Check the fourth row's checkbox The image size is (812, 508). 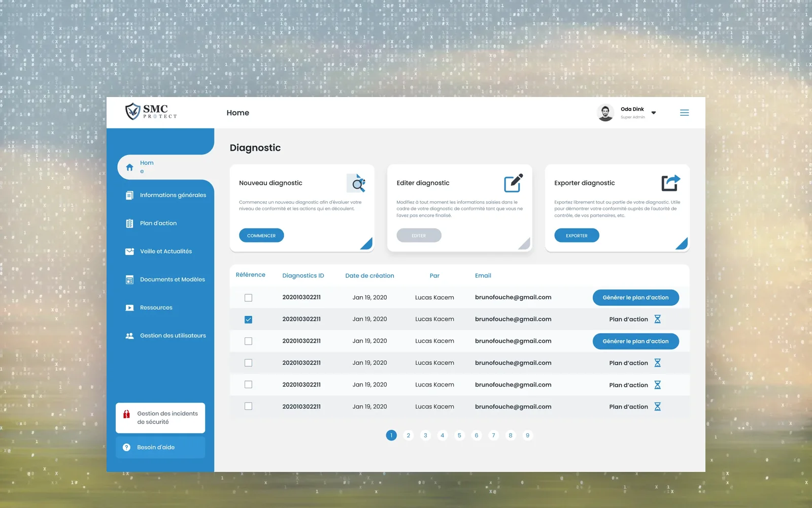248,363
